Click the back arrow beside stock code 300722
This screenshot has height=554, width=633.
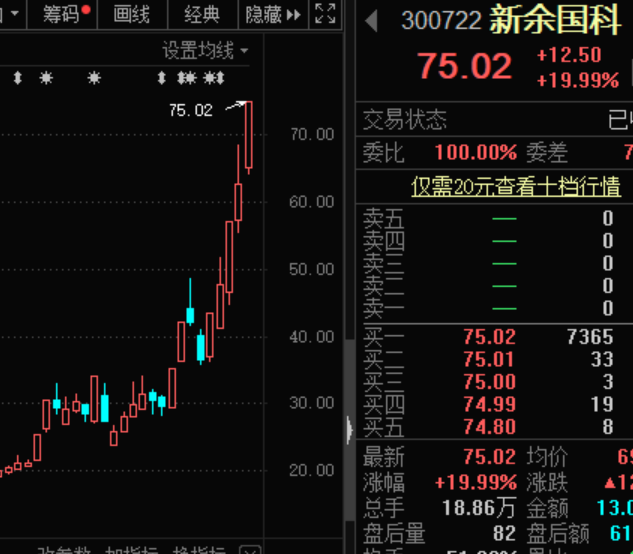tap(371, 21)
